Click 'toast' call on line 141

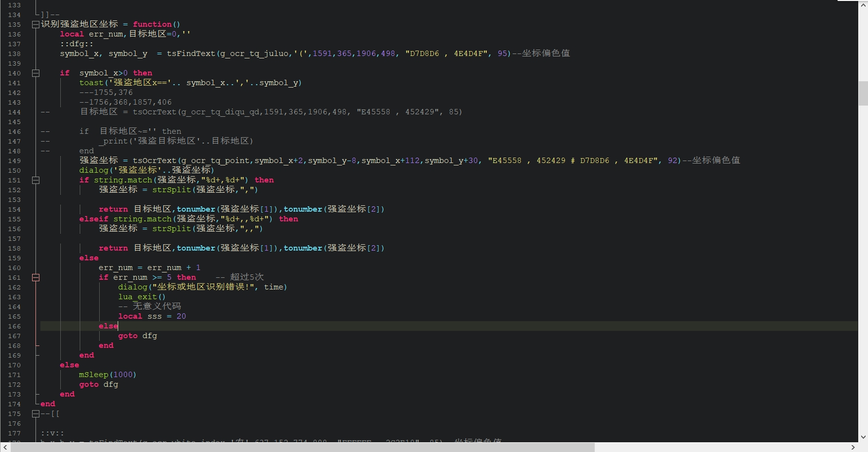point(91,83)
